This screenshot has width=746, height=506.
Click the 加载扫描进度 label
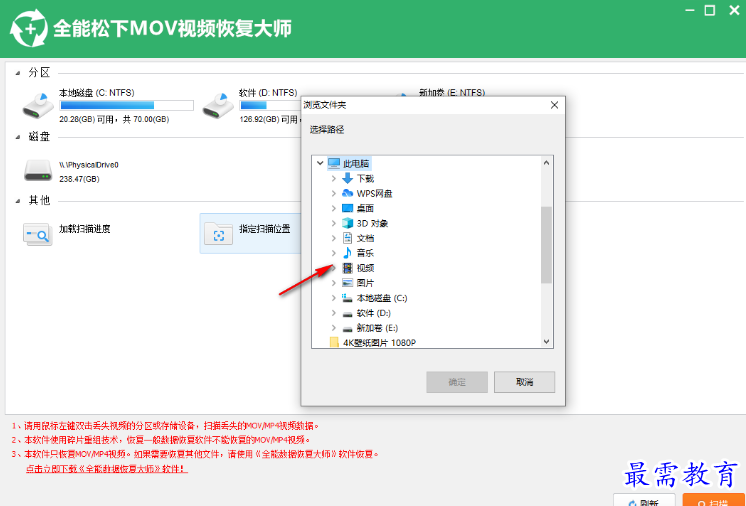(x=84, y=229)
